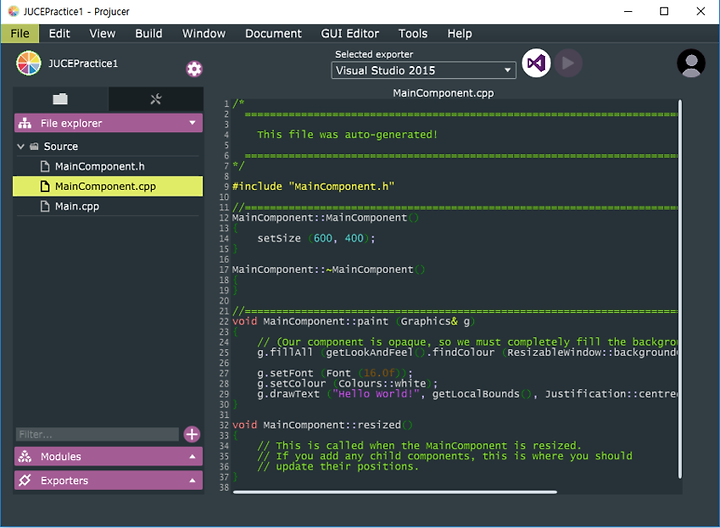The height and width of the screenshot is (528, 720).
Task: Collapse the File explorer panel arrow
Action: (192, 123)
